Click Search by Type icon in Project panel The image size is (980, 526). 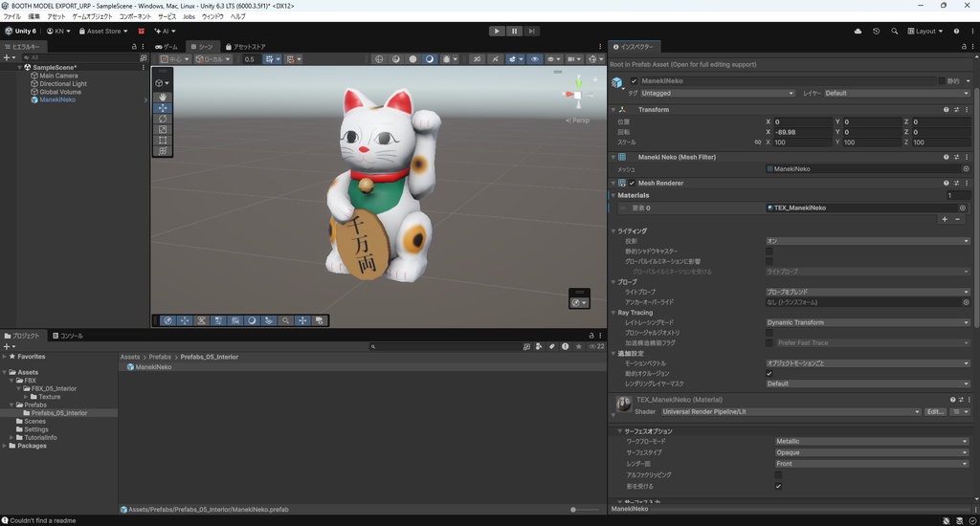(539, 346)
